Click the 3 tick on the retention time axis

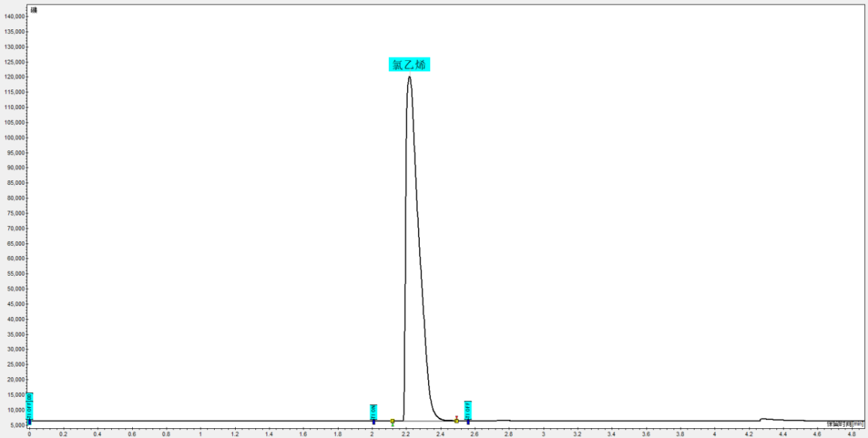click(544, 433)
